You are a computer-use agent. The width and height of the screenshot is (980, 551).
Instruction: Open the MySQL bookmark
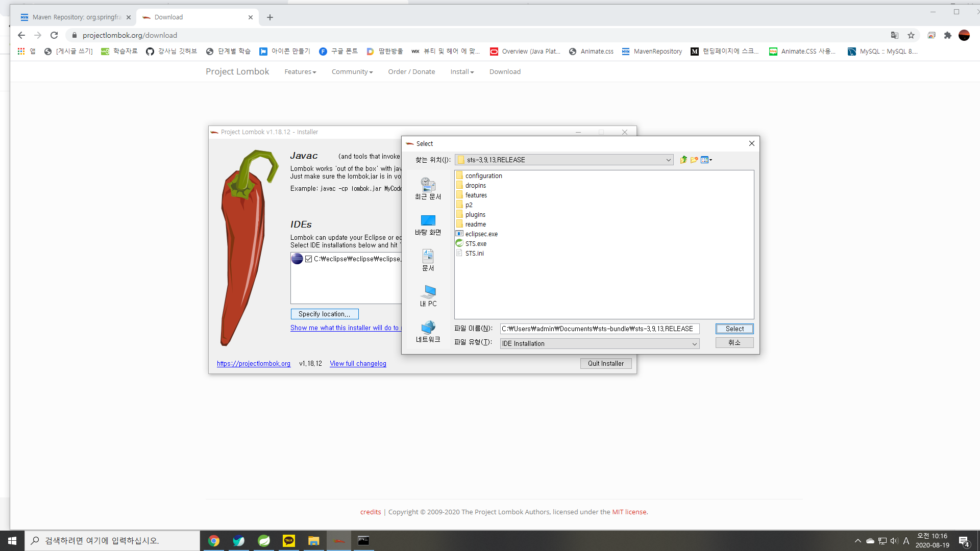pos(883,51)
